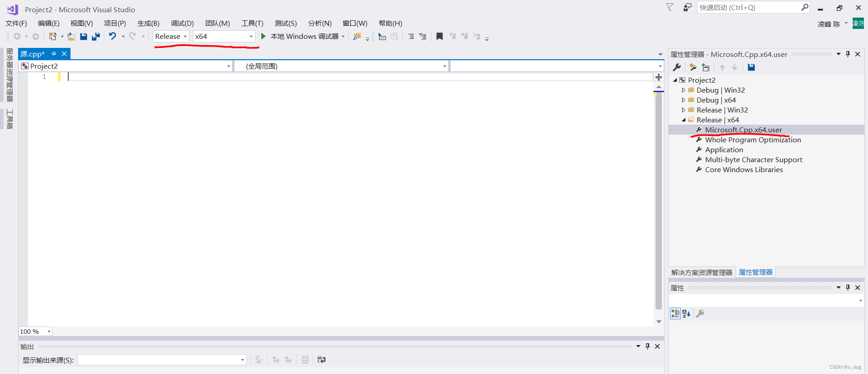Click the clear bookmarks icon
Screen dimensions: 868x374
click(x=476, y=36)
